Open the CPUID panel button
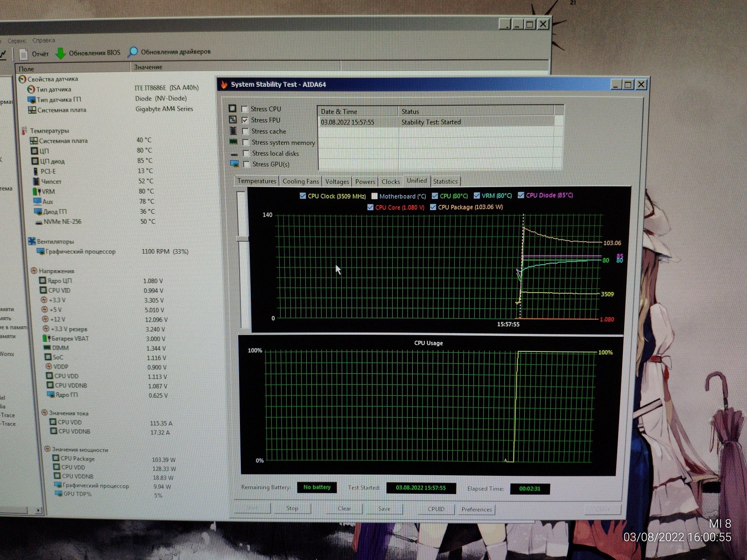The width and height of the screenshot is (747, 560). (436, 509)
